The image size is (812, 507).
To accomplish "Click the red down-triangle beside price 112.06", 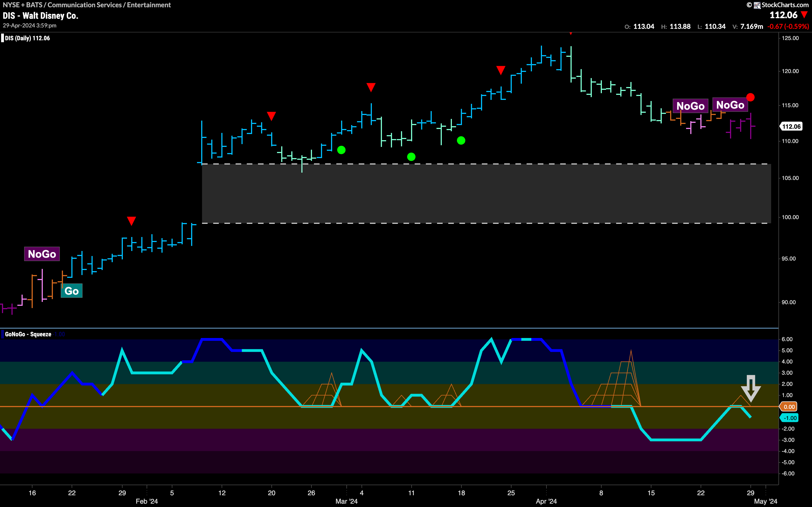I will pyautogui.click(x=804, y=15).
